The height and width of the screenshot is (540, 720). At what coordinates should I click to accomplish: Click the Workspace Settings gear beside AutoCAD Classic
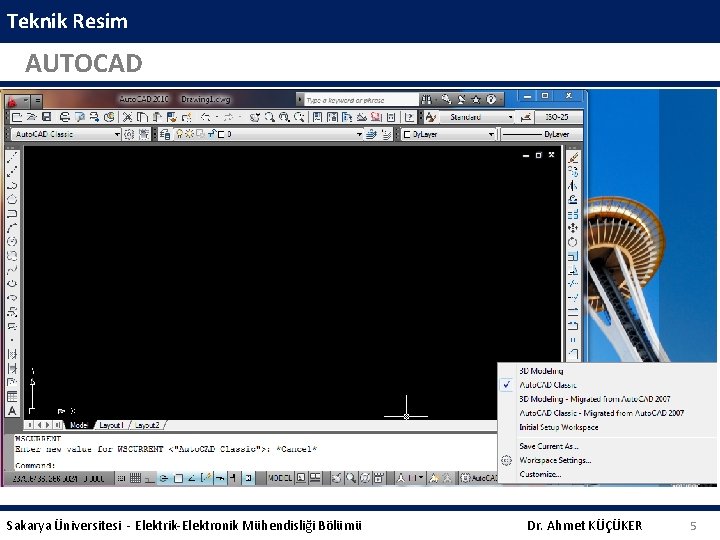(x=129, y=135)
